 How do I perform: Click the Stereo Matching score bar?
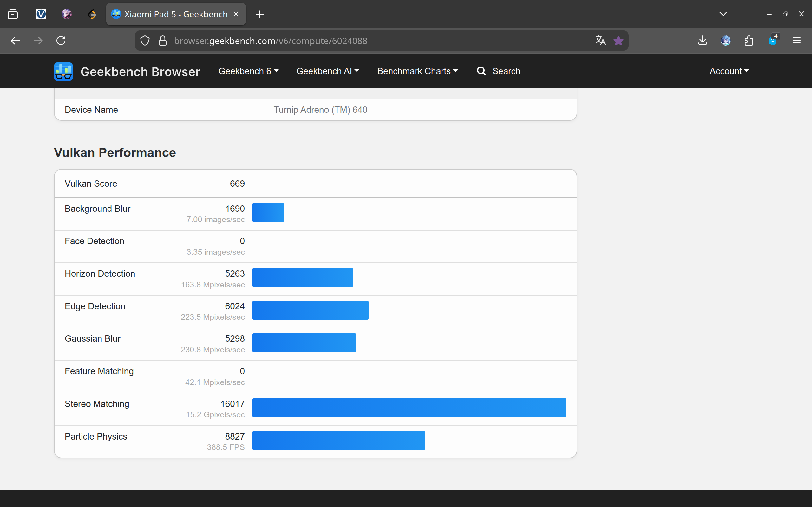pyautogui.click(x=409, y=408)
